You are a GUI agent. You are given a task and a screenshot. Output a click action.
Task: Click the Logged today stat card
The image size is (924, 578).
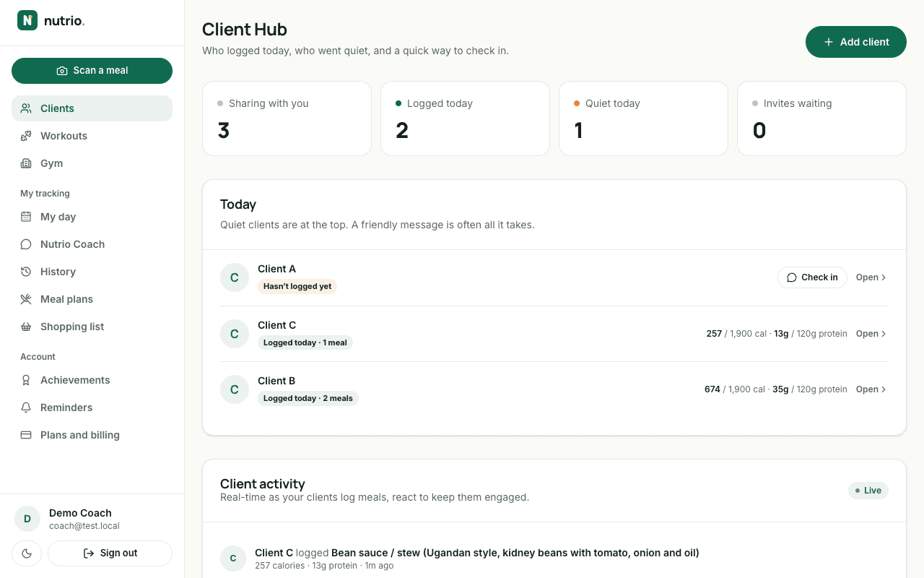(x=465, y=118)
